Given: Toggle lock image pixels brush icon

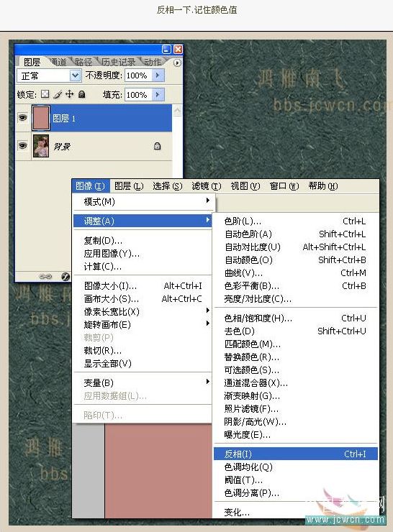Looking at the screenshot, I should (x=58, y=94).
